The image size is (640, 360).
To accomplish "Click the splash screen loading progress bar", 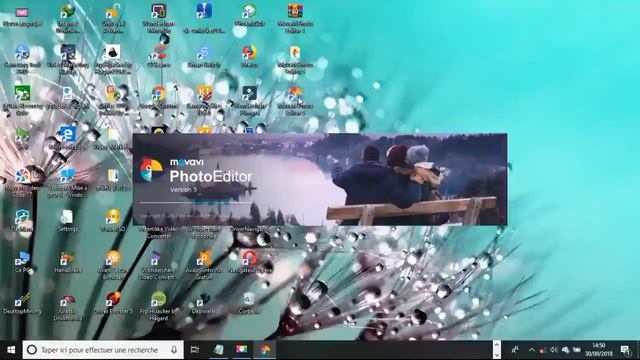I will [196, 202].
